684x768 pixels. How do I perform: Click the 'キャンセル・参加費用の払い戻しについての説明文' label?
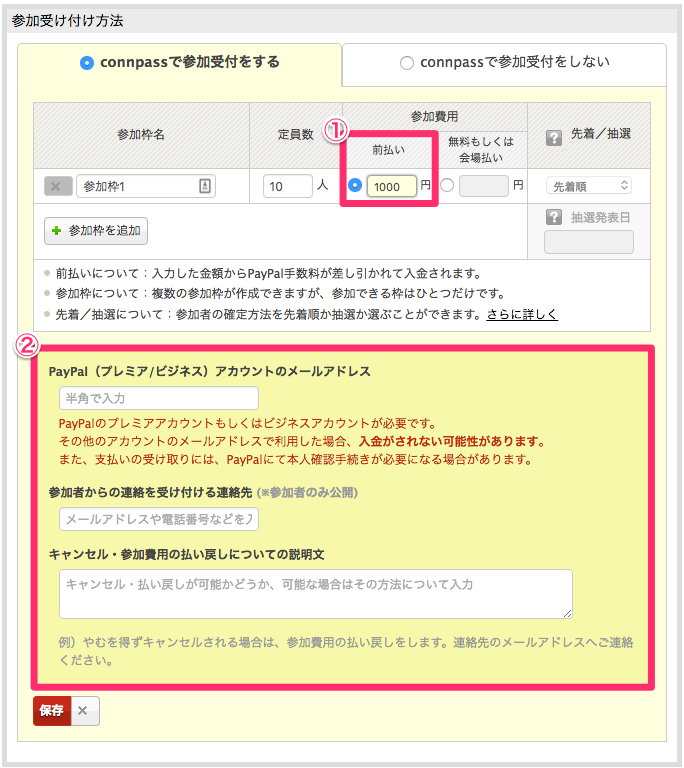click(x=187, y=554)
